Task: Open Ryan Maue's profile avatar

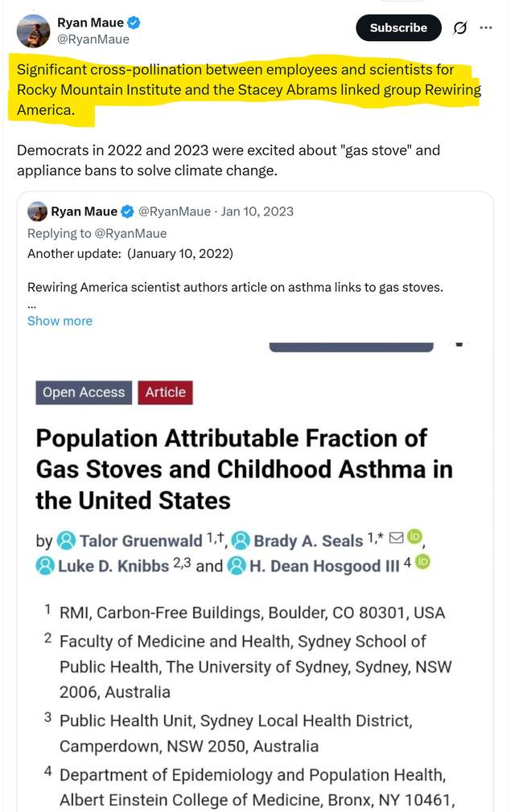Action: click(x=33, y=31)
